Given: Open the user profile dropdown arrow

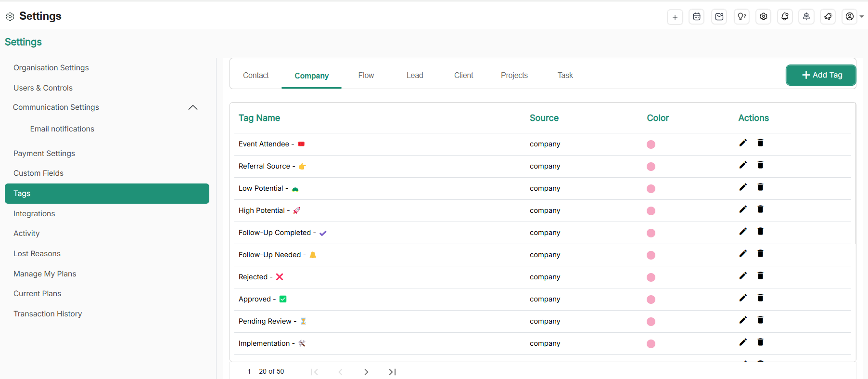Looking at the screenshot, I should click(862, 17).
